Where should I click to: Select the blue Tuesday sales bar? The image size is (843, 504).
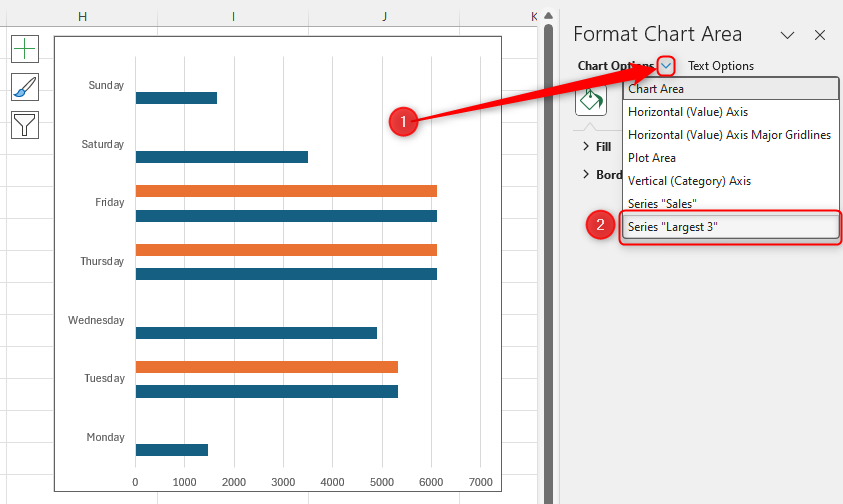coord(267,392)
